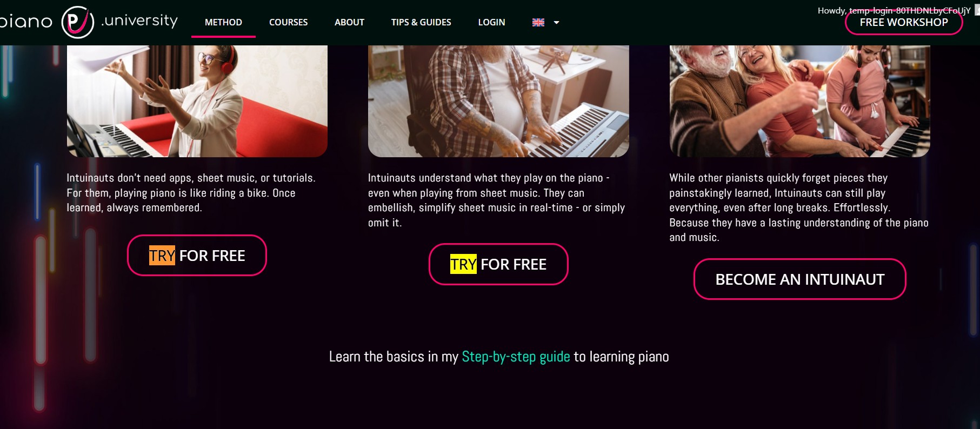
Task: Open TIPS & GUIDES menu
Action: 421,22
